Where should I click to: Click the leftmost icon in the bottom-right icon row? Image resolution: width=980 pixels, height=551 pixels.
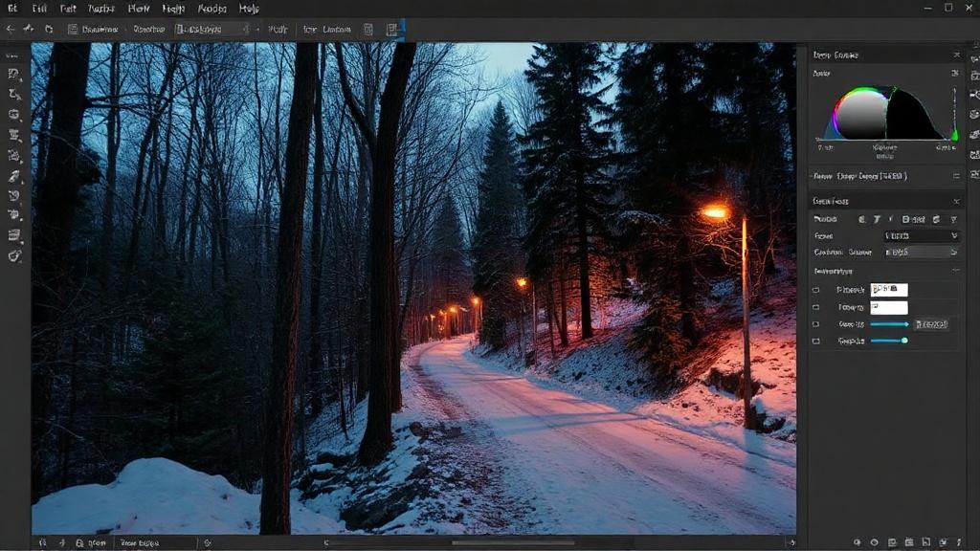[x=857, y=542]
